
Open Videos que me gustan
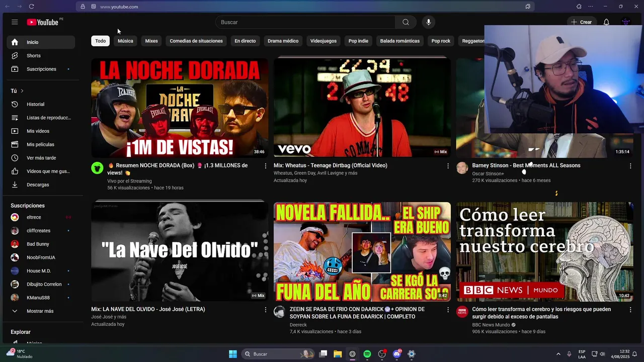pos(41,171)
